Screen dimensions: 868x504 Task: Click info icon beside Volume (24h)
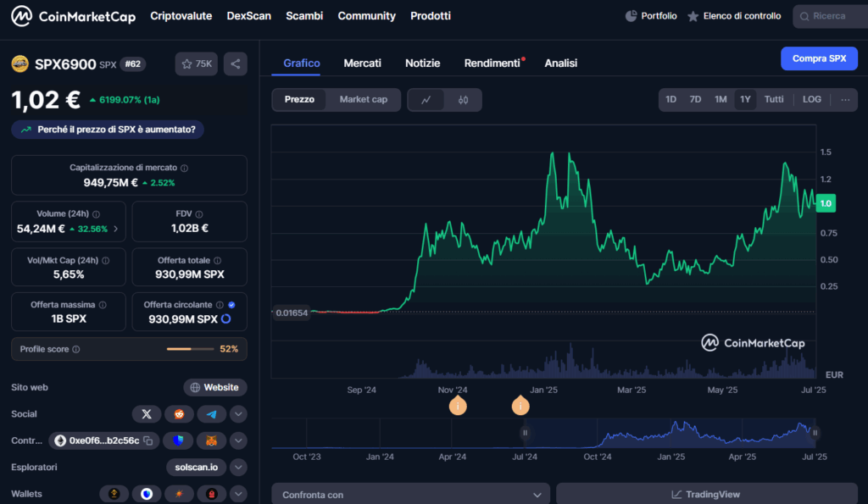click(97, 214)
